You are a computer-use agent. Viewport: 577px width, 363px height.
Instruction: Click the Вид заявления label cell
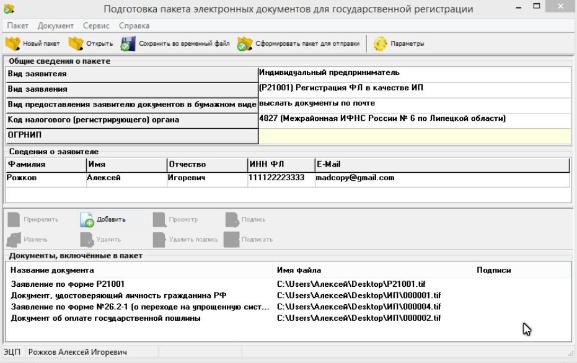point(132,89)
